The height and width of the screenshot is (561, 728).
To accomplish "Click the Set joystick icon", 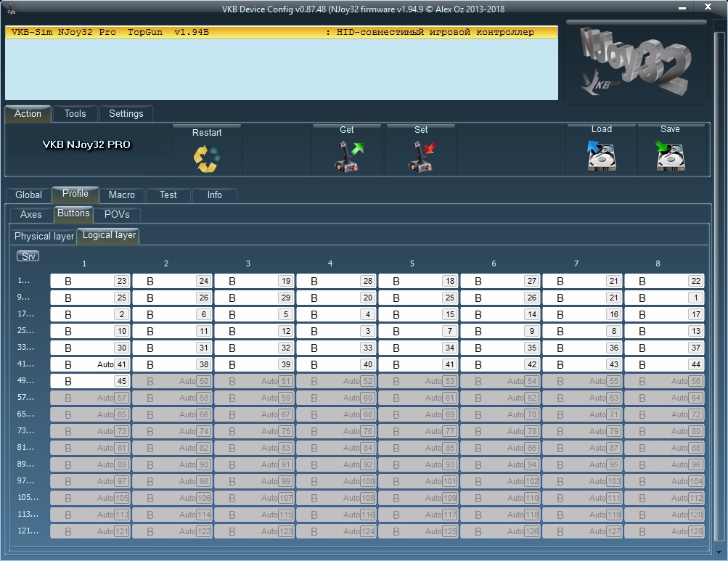I will pos(422,157).
